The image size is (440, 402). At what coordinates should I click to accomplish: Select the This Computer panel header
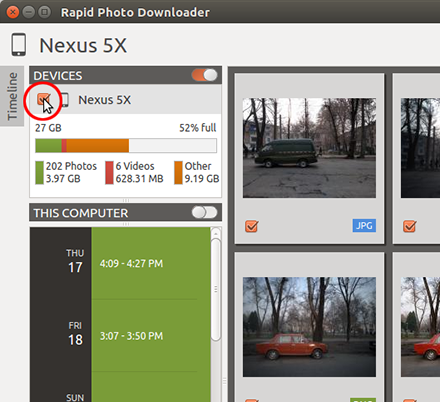click(125, 212)
